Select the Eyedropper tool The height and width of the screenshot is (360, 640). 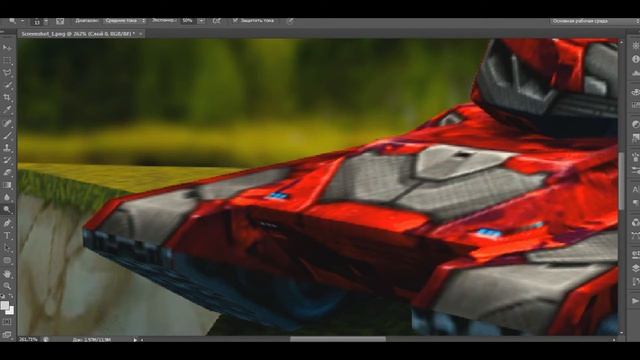7,109
